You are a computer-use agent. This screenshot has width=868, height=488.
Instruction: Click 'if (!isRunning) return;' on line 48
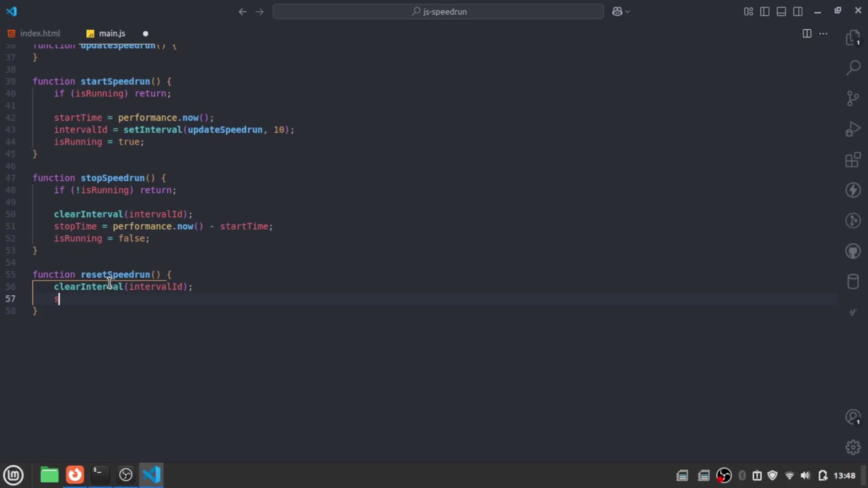(x=115, y=190)
